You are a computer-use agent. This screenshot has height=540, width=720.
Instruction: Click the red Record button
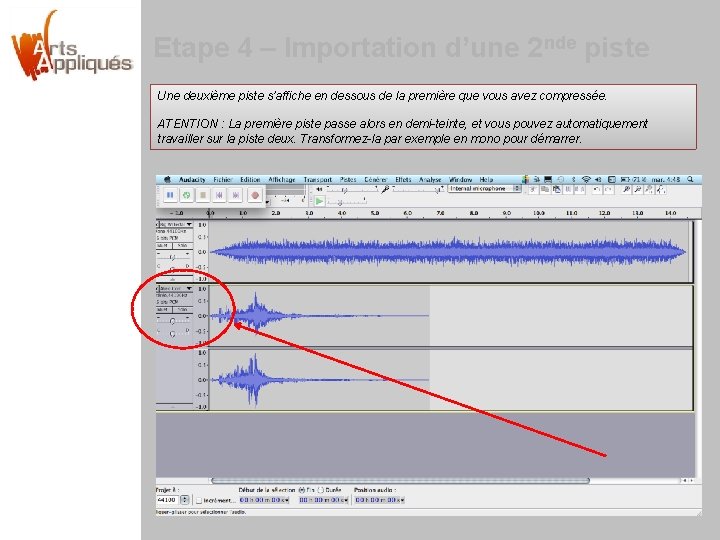click(254, 195)
